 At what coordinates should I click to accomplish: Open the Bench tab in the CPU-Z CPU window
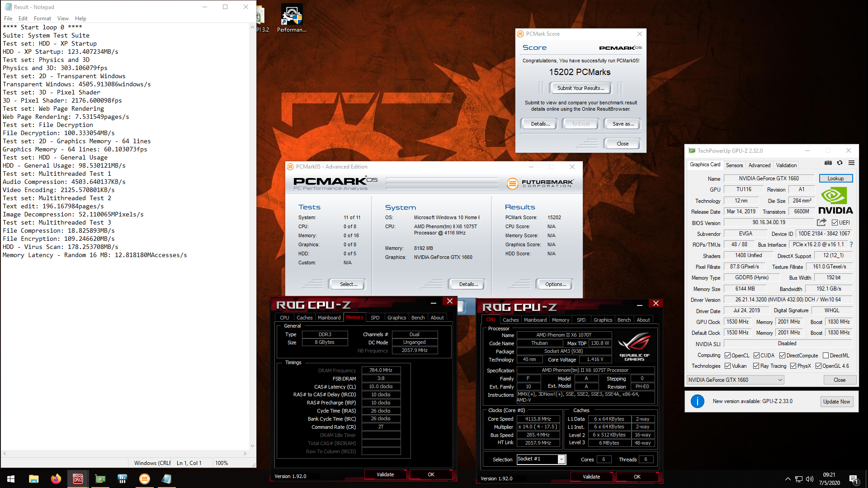[624, 320]
